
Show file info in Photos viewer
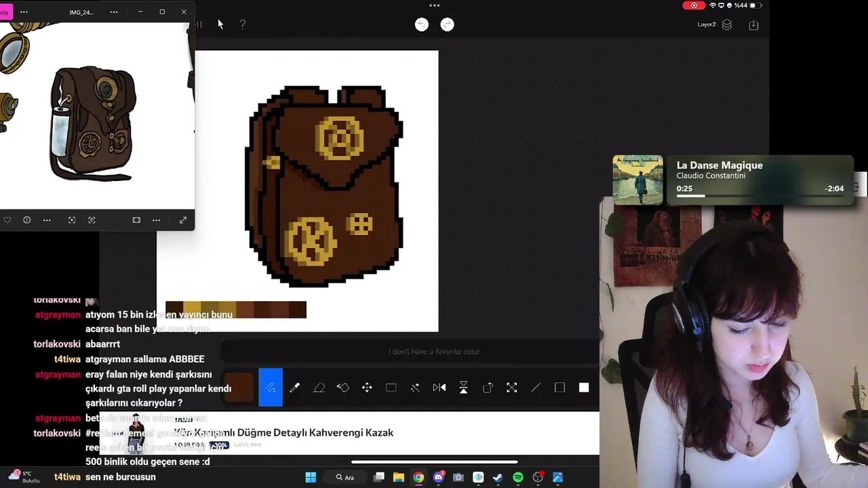(27, 220)
